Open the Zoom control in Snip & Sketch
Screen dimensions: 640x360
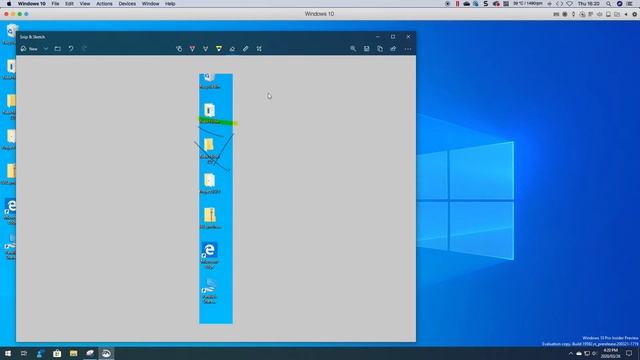click(353, 49)
